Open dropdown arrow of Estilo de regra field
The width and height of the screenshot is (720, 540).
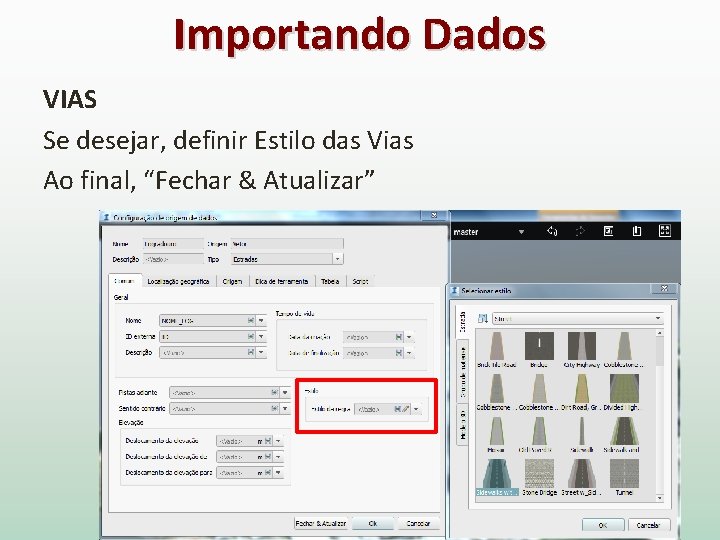(416, 409)
